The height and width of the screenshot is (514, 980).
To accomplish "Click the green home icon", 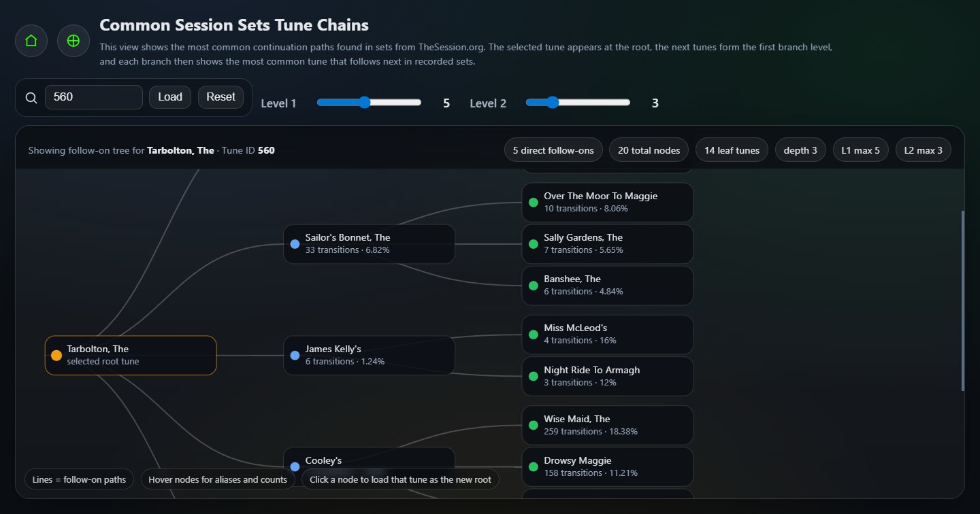I will 31,41.
